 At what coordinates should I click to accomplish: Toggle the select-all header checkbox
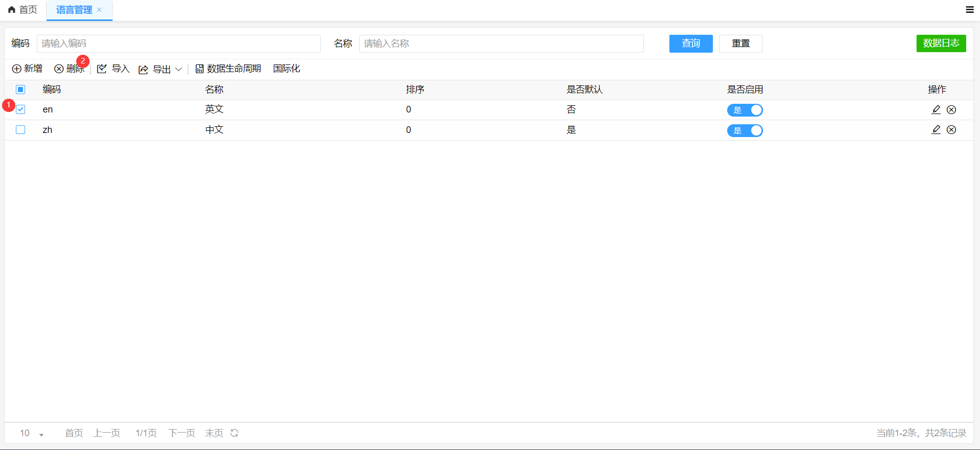[20, 89]
